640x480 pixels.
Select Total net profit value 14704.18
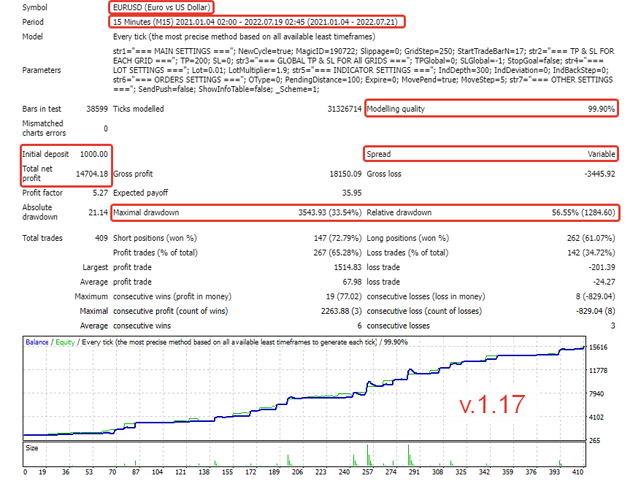pos(92,174)
